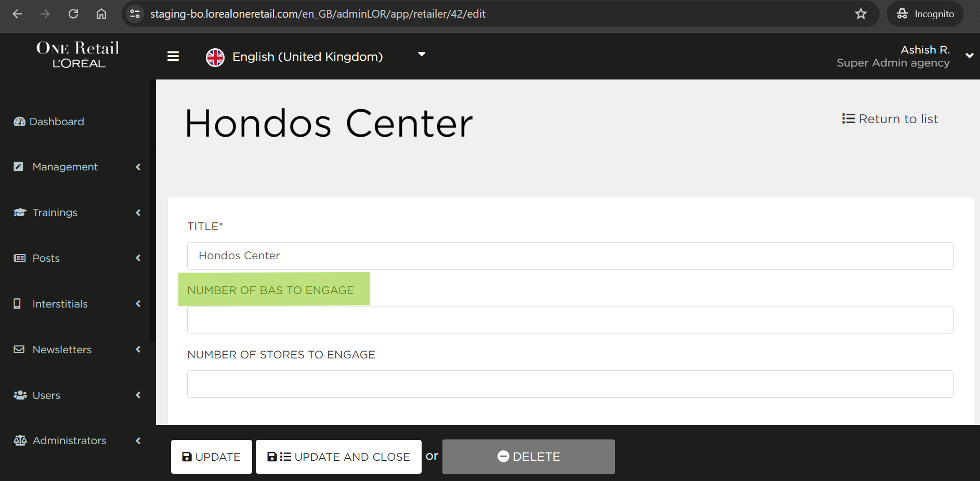Expand Administrators submenu chevron
Screen dimensions: 980x481
138,440
